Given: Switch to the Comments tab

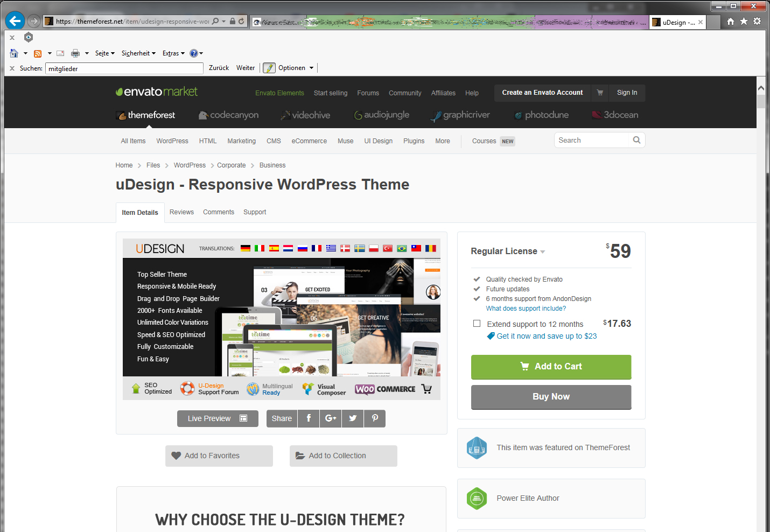Looking at the screenshot, I should pyautogui.click(x=219, y=212).
